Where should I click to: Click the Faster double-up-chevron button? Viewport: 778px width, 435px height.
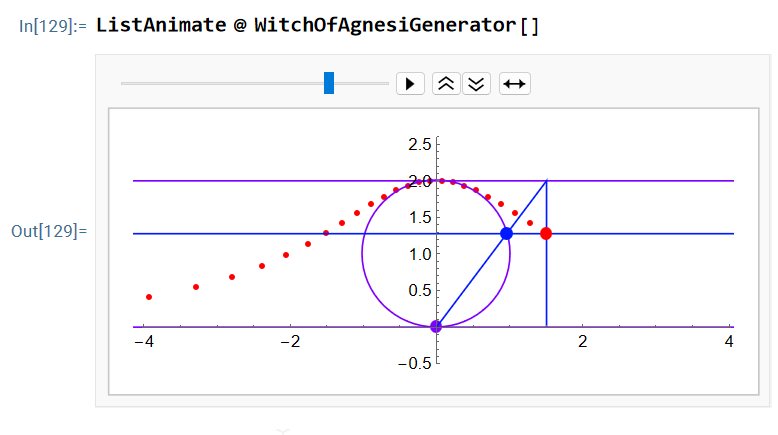[x=446, y=83]
